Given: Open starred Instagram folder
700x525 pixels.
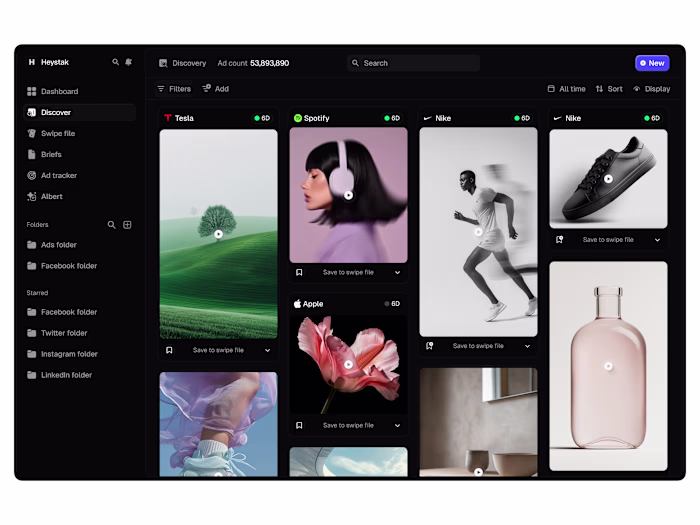Looking at the screenshot, I should [x=79, y=354].
